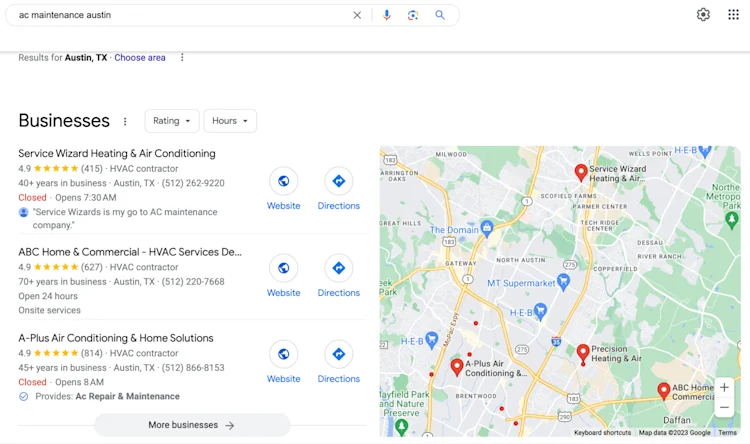This screenshot has width=750, height=444.
Task: Get directions to ABC Home & Commercial
Action: (x=339, y=268)
